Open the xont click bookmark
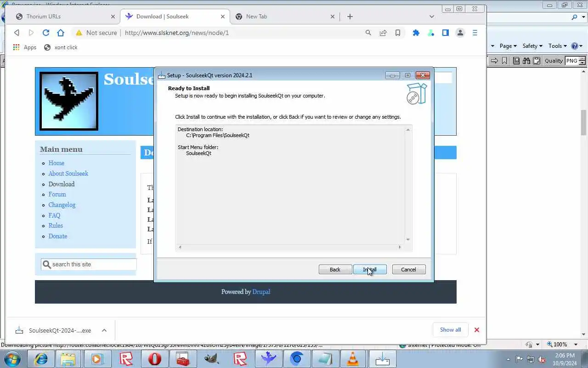The image size is (588, 368). point(61,47)
